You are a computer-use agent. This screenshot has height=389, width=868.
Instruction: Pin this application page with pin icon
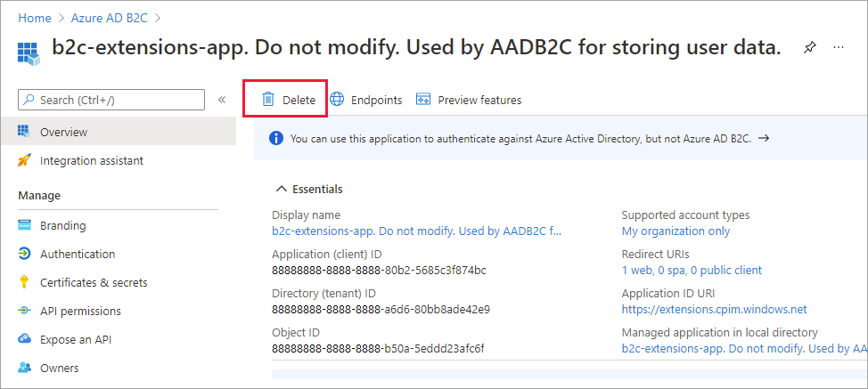point(809,48)
